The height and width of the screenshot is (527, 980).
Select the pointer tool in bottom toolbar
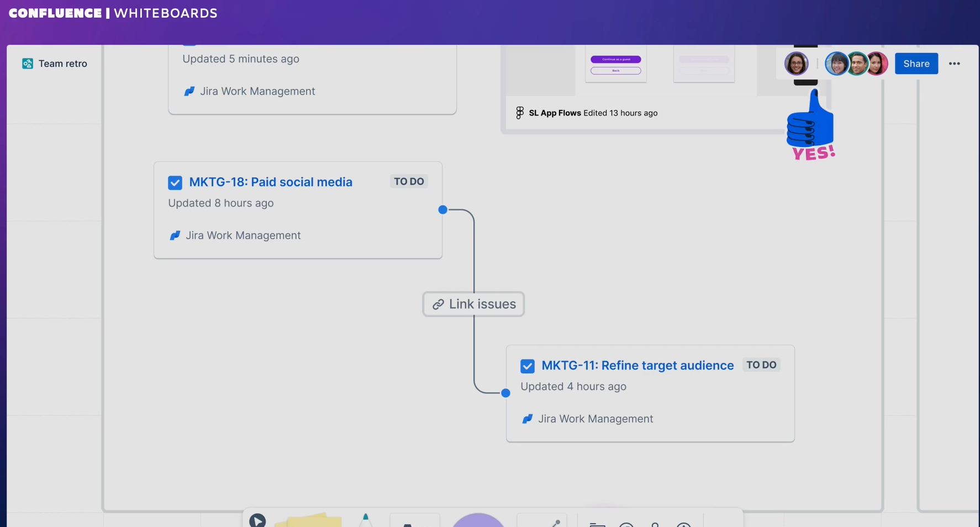pyautogui.click(x=257, y=520)
